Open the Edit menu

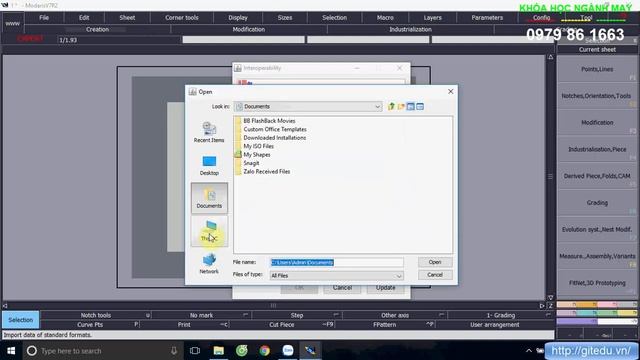[84, 18]
